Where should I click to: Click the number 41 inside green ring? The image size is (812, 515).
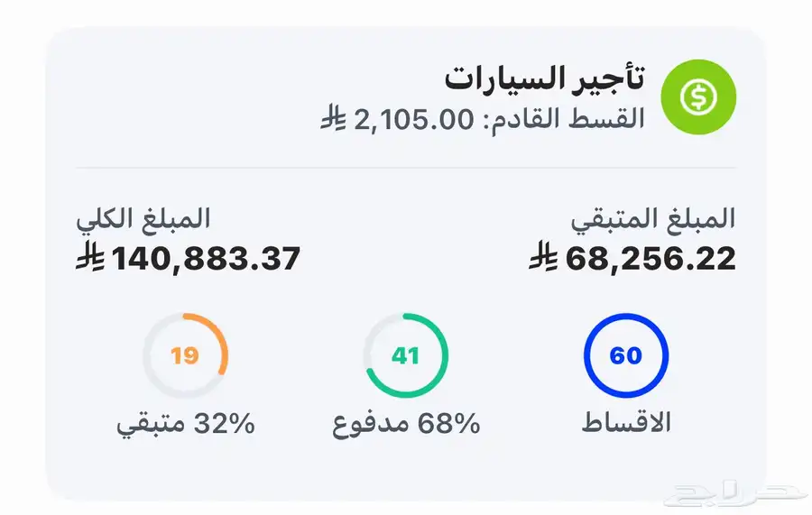[405, 355]
